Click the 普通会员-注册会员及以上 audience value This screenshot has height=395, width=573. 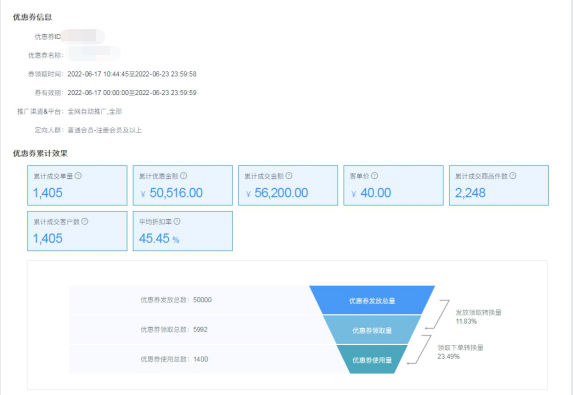pos(105,130)
